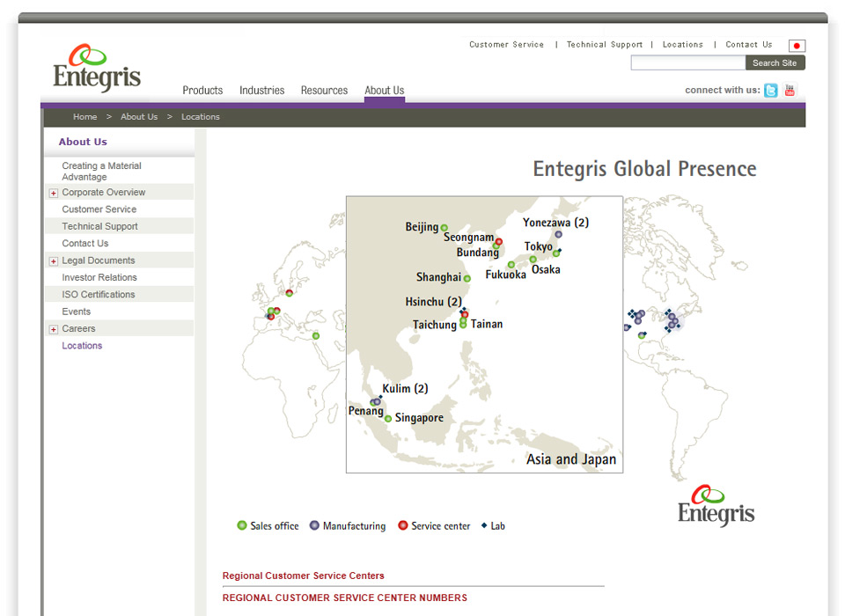Open the YouTube social icon
Viewport: 845px width, 616px height.
(x=790, y=90)
